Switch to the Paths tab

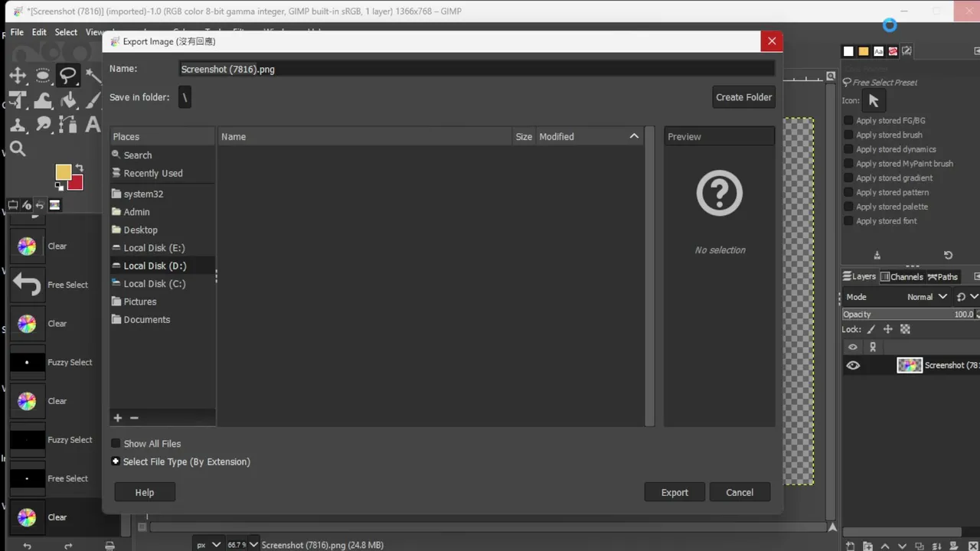942,277
